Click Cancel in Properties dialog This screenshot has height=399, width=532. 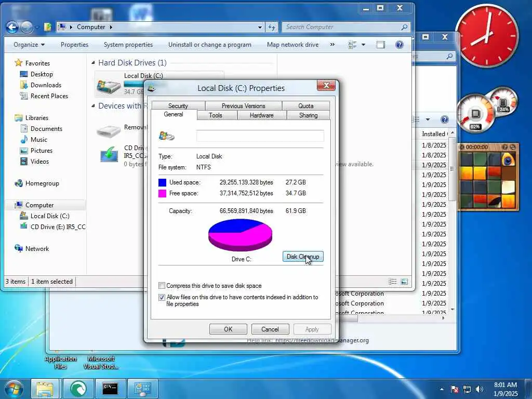[270, 329]
